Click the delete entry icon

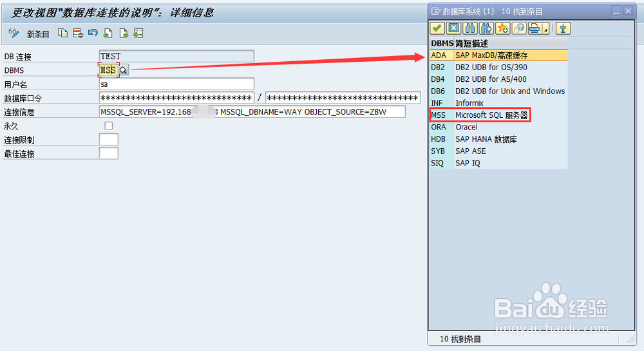pos(78,33)
